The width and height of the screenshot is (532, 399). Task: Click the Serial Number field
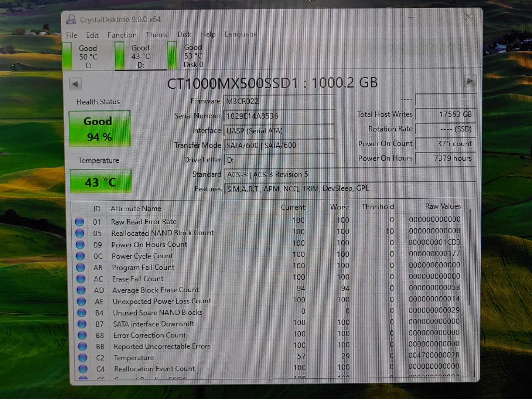279,116
